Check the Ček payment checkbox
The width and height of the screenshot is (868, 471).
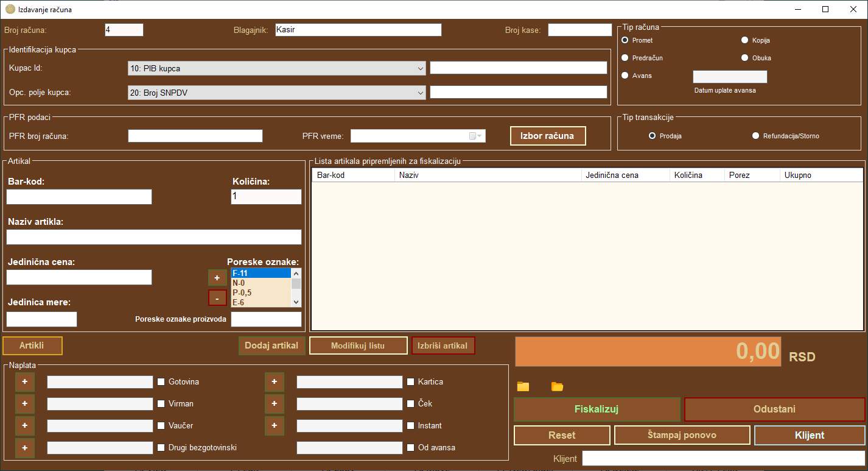coord(411,404)
